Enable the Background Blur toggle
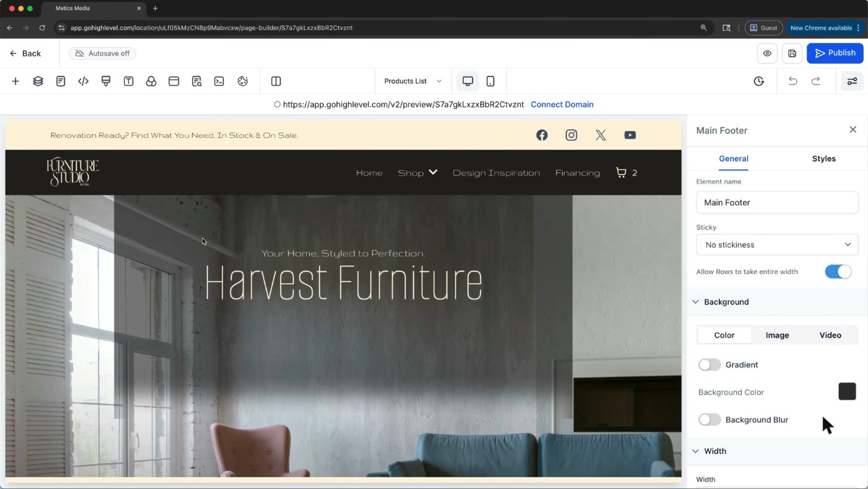The width and height of the screenshot is (868, 489). 709,420
